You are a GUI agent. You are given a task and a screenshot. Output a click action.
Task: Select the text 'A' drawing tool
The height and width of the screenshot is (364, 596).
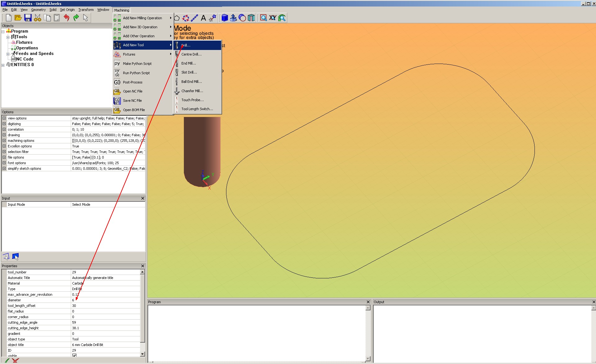click(x=203, y=18)
